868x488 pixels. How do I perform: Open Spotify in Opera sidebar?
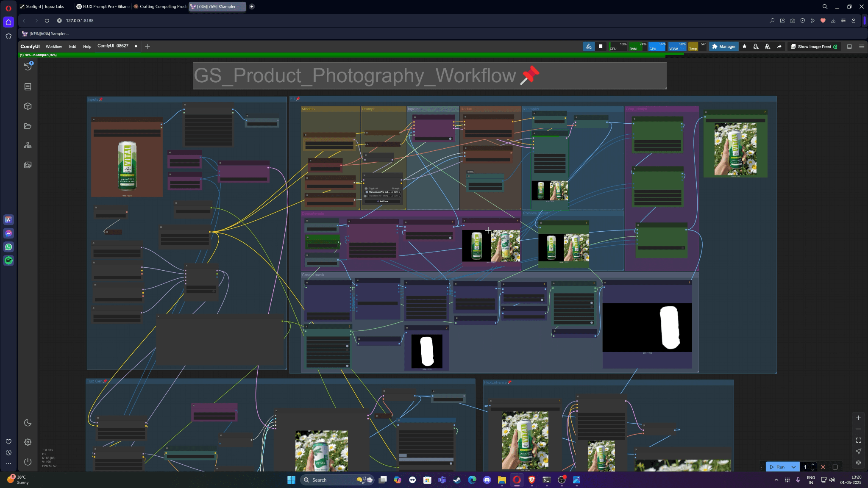[x=8, y=261]
